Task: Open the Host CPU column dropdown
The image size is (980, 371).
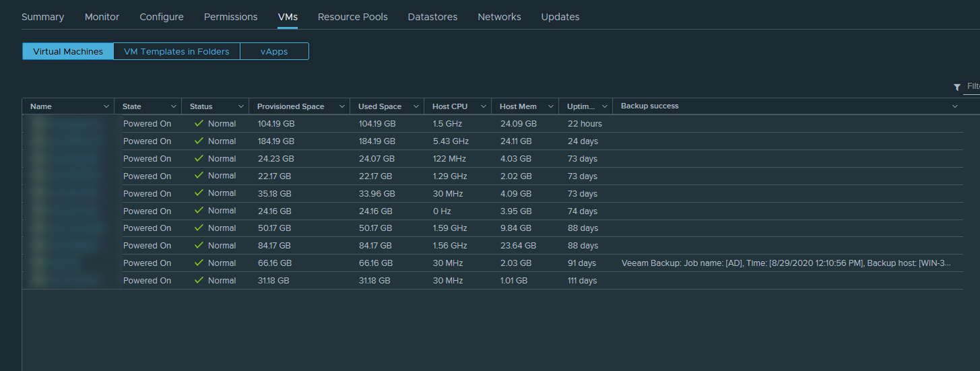Action: point(483,106)
